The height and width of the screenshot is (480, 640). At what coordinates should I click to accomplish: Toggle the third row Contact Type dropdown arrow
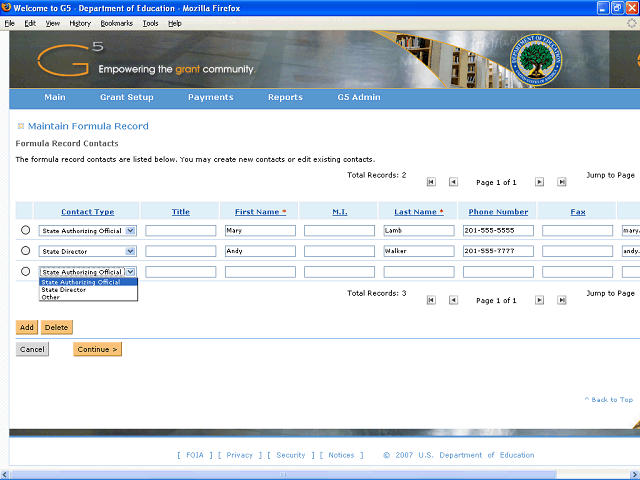(x=130, y=272)
